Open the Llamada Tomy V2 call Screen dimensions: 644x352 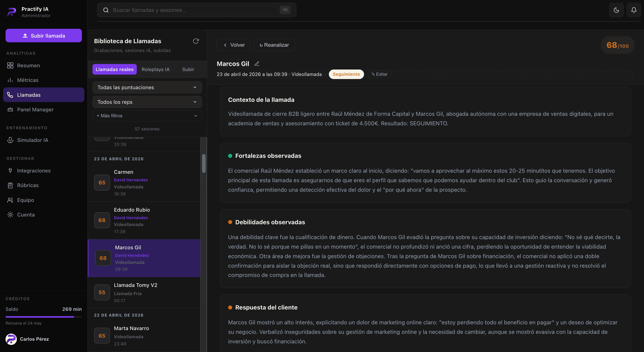144,292
